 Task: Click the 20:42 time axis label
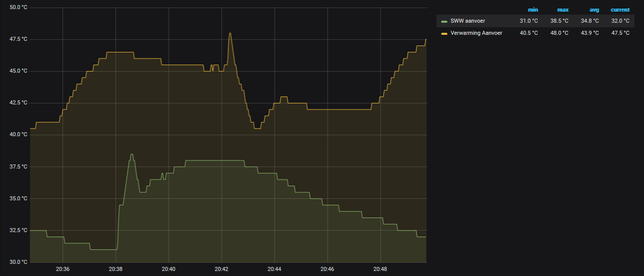pos(221,269)
